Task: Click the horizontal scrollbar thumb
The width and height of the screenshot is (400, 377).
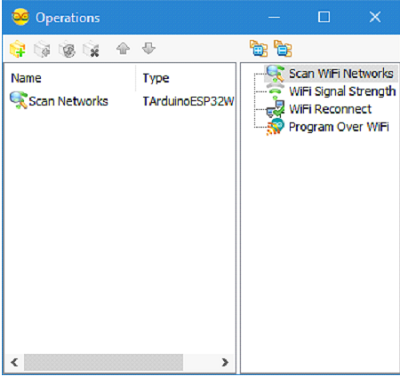Action: click(103, 362)
